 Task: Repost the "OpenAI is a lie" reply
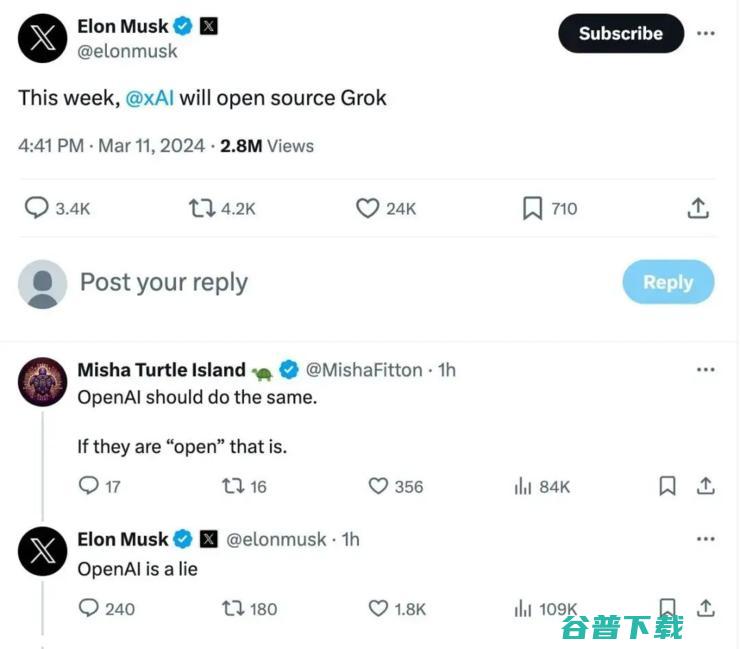click(230, 608)
